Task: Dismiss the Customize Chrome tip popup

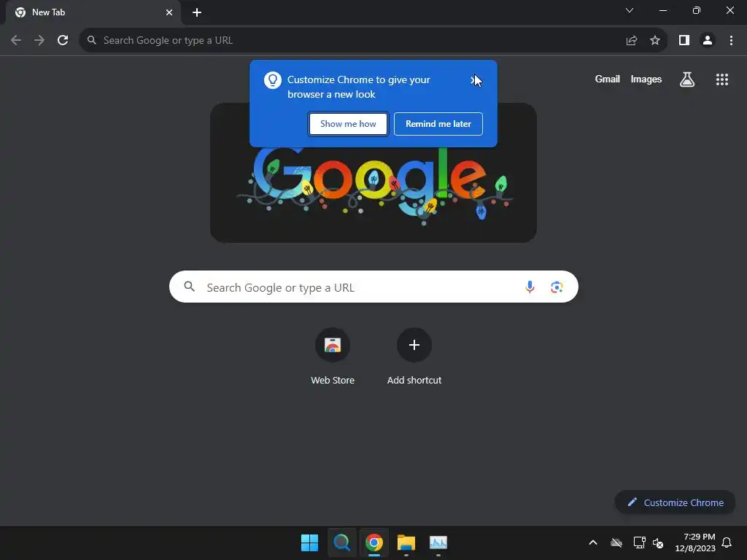Action: point(473,80)
